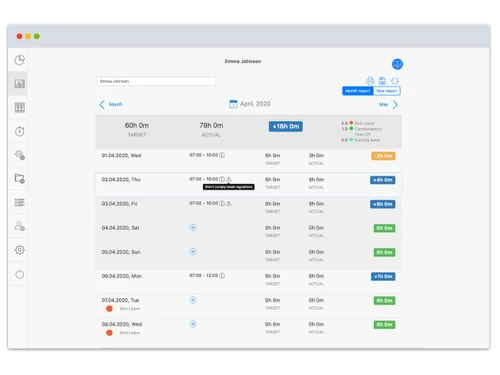500x375 pixels.
Task: Click the 06.04.2020, Mon date
Action: click(x=122, y=276)
